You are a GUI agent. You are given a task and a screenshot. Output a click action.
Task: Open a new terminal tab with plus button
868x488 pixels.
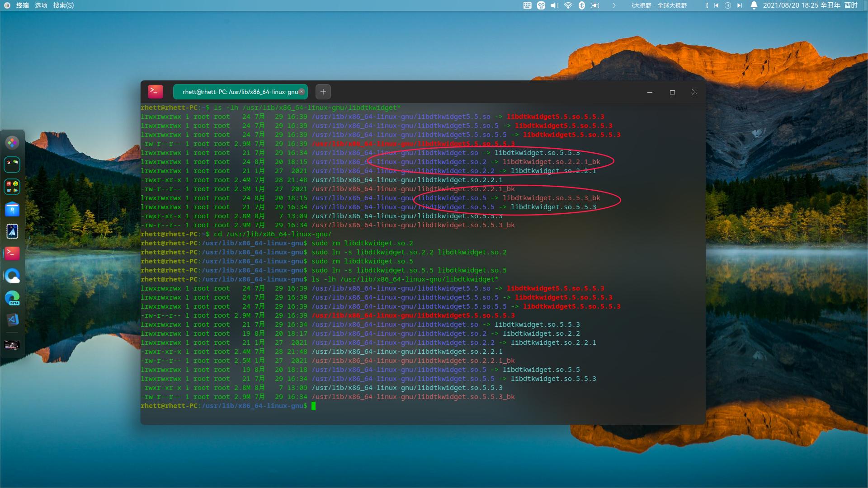[323, 92]
